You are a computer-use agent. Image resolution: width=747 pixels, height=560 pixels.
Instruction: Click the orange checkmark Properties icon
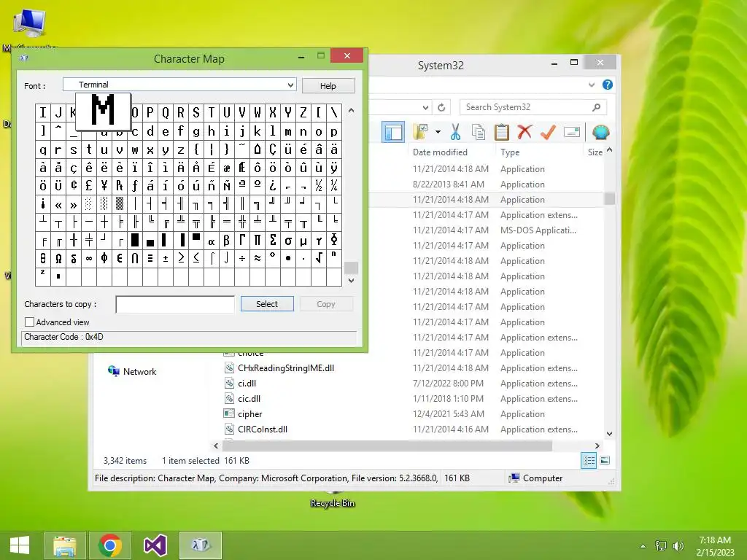pyautogui.click(x=548, y=132)
